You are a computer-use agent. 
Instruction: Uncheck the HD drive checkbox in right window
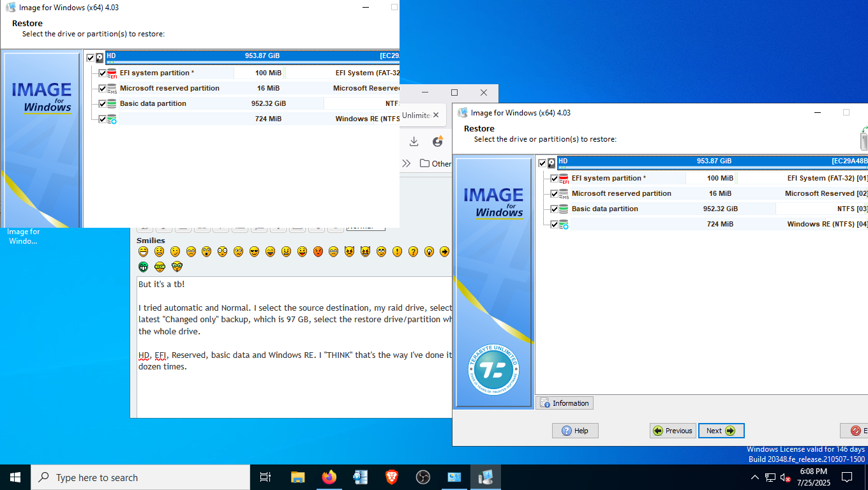point(542,163)
